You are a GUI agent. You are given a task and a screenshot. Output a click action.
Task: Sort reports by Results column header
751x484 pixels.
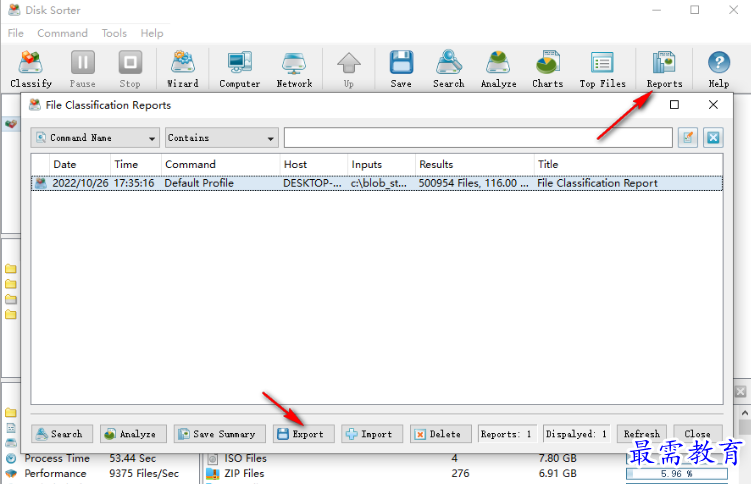(x=475, y=164)
